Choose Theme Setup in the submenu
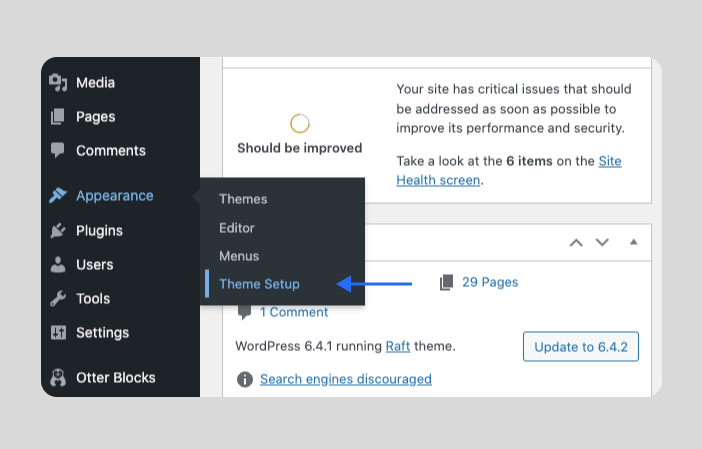 coord(259,284)
